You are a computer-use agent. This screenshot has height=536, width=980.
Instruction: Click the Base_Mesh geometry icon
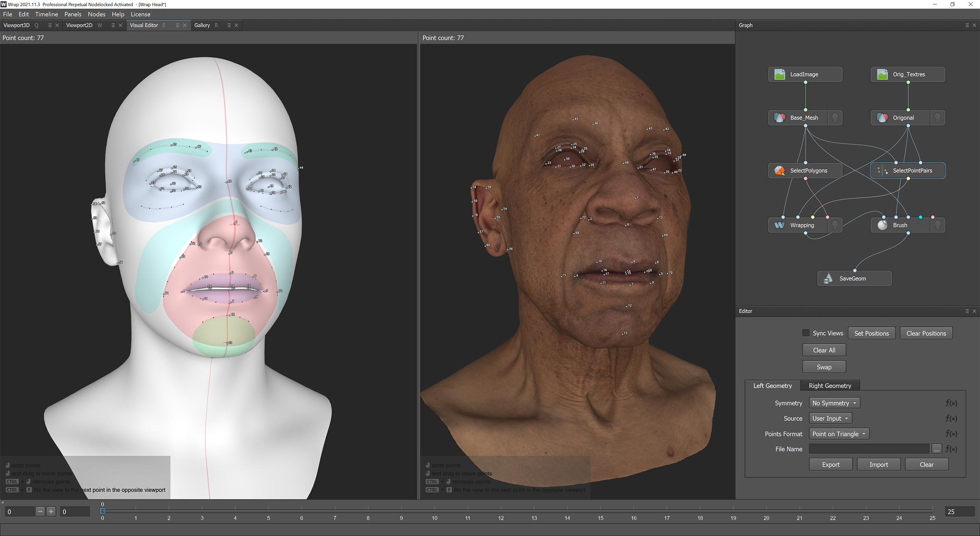779,117
